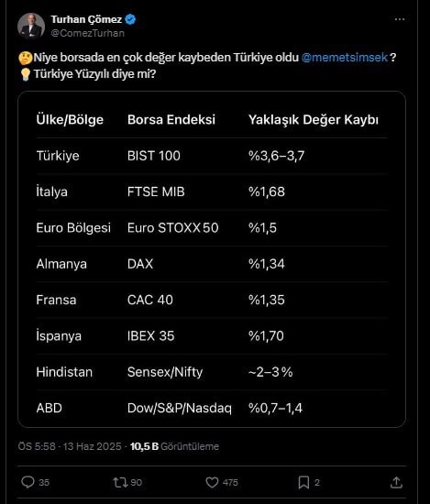Open the reply comment icon
Screen dimensions: 430x504
(28, 482)
